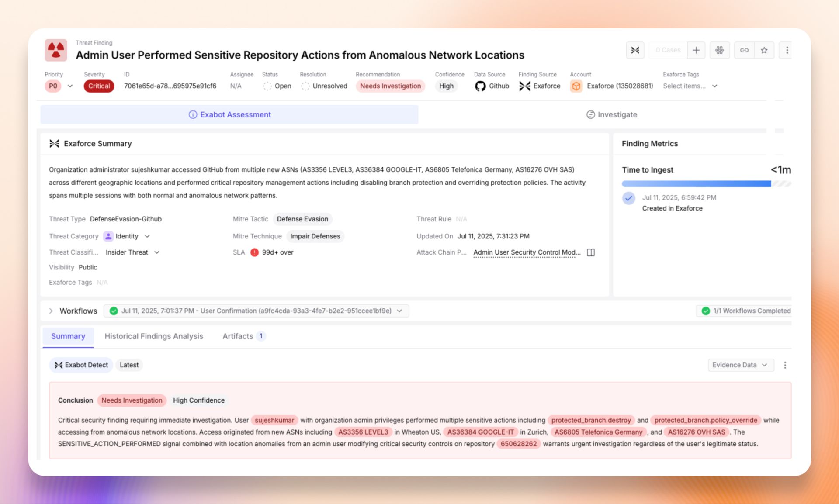This screenshot has width=839, height=504.
Task: Open the header three-dot more options menu
Action: tap(787, 50)
